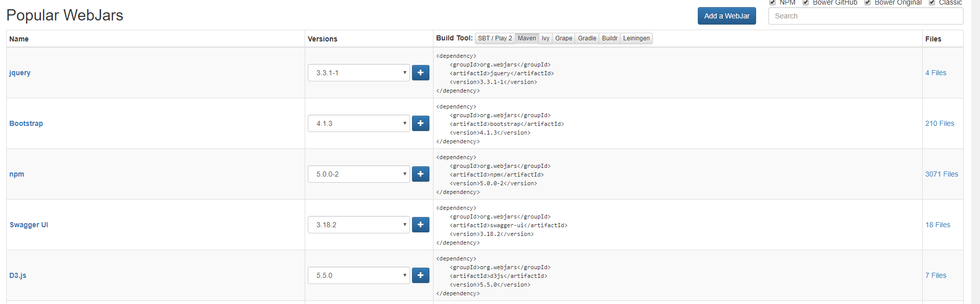Click the Popular WebJars heading

tap(65, 15)
